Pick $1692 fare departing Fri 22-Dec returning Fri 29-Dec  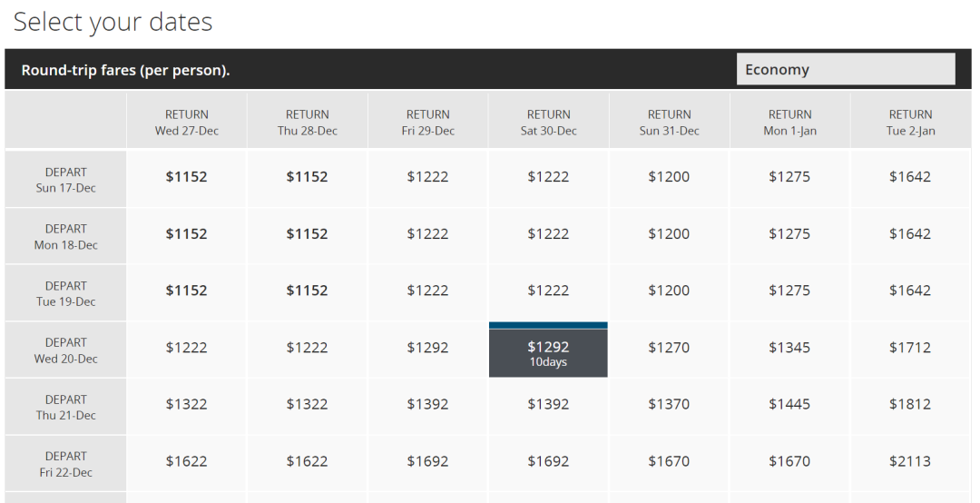pyautogui.click(x=427, y=461)
